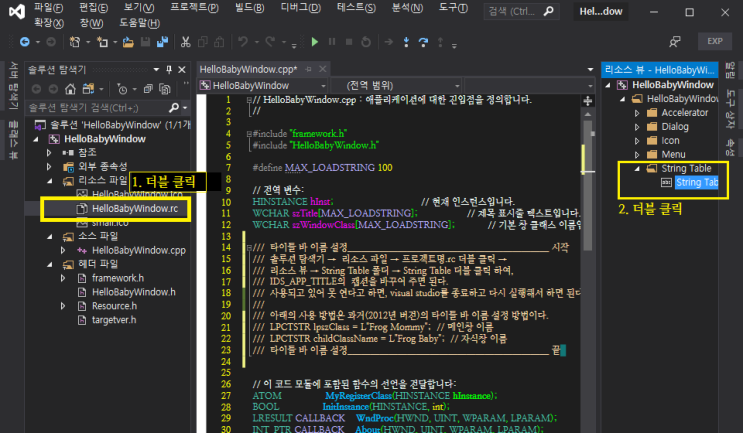Open the 파일(F) menu
The height and width of the screenshot is (433, 743).
(x=49, y=8)
